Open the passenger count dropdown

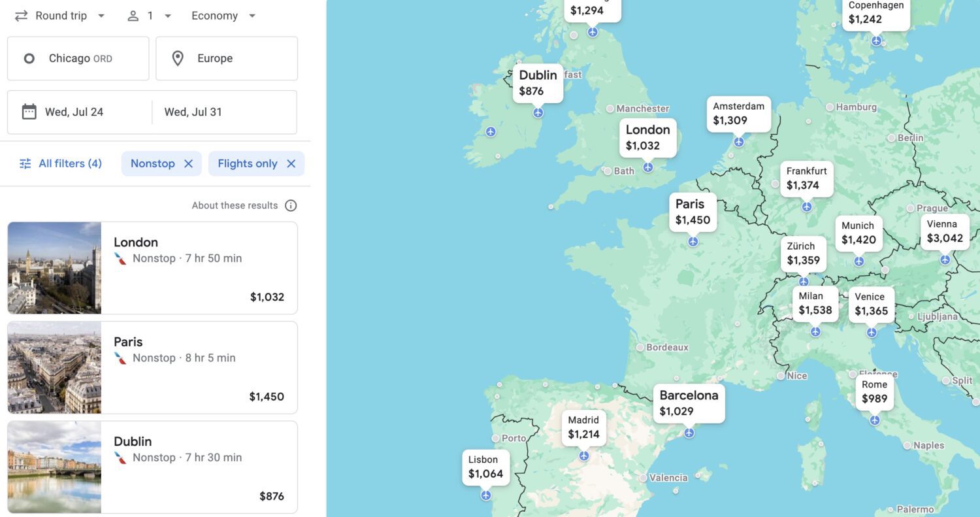152,15
